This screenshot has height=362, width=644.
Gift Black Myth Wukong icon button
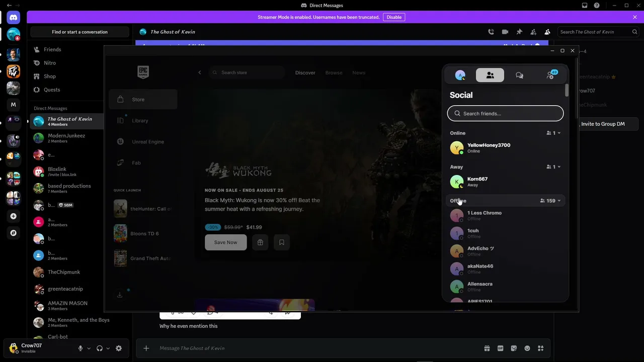(x=260, y=242)
